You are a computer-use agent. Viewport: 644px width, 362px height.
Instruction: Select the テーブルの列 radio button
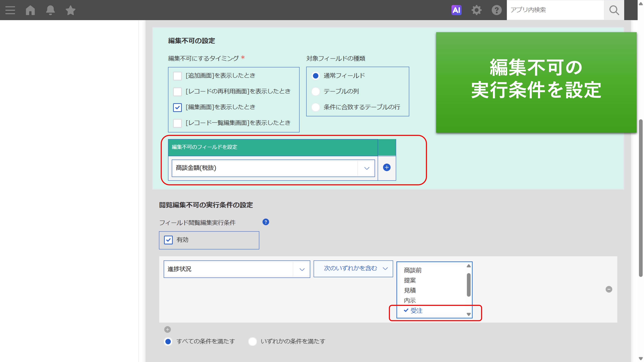[316, 91]
